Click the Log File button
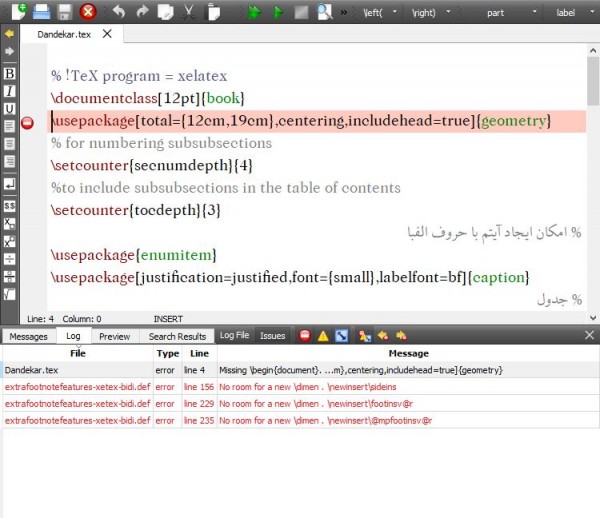The image size is (600, 518). [234, 336]
